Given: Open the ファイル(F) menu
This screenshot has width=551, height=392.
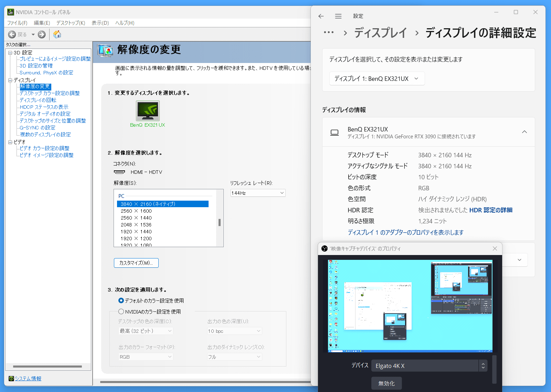Looking at the screenshot, I should (17, 23).
